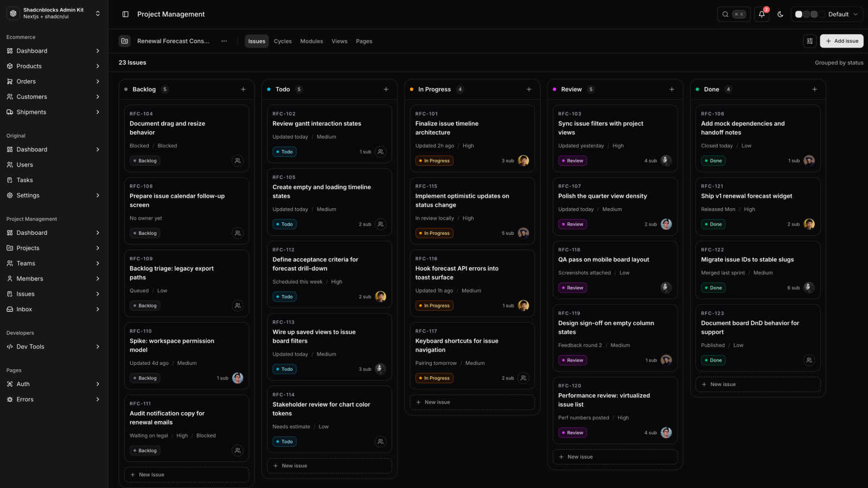Screen dimensions: 868x488
Task: Open the Modules tab
Action: 311,41
